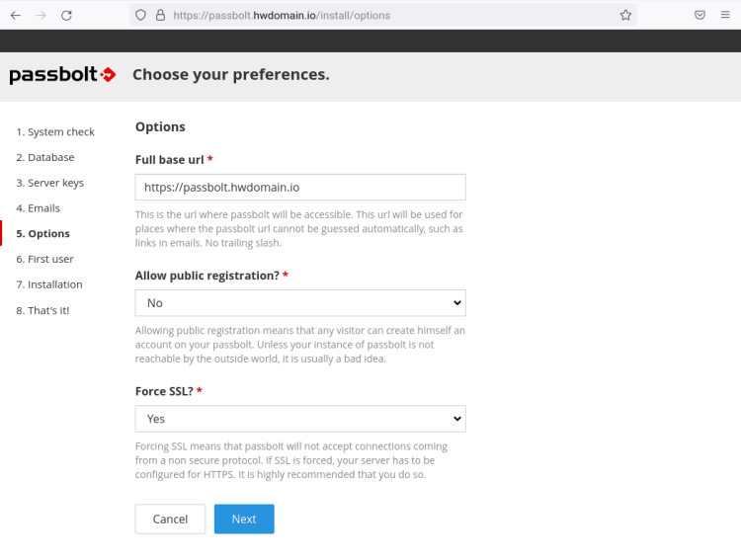
Task: Go to step 2. Database
Action: coord(45,157)
